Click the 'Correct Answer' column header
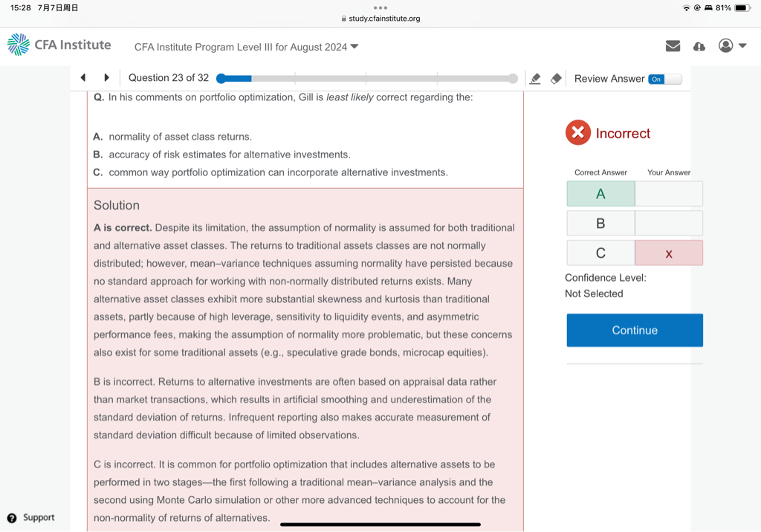 [600, 172]
